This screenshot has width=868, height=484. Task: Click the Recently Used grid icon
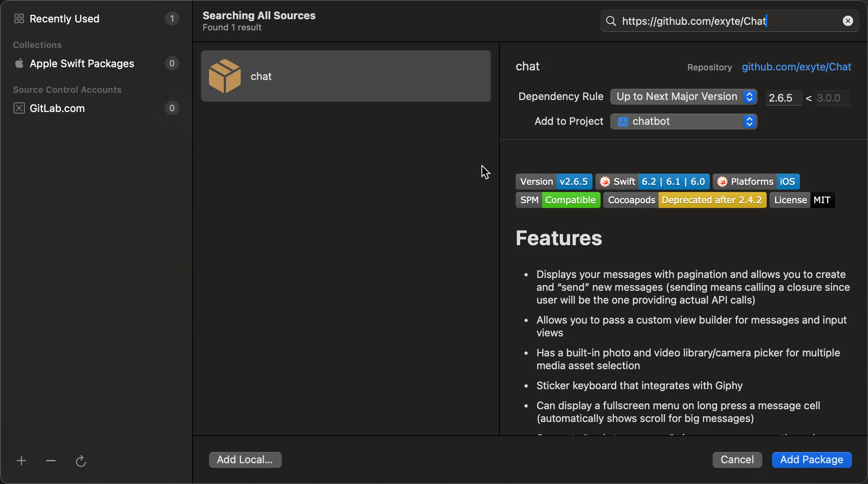[x=19, y=19]
